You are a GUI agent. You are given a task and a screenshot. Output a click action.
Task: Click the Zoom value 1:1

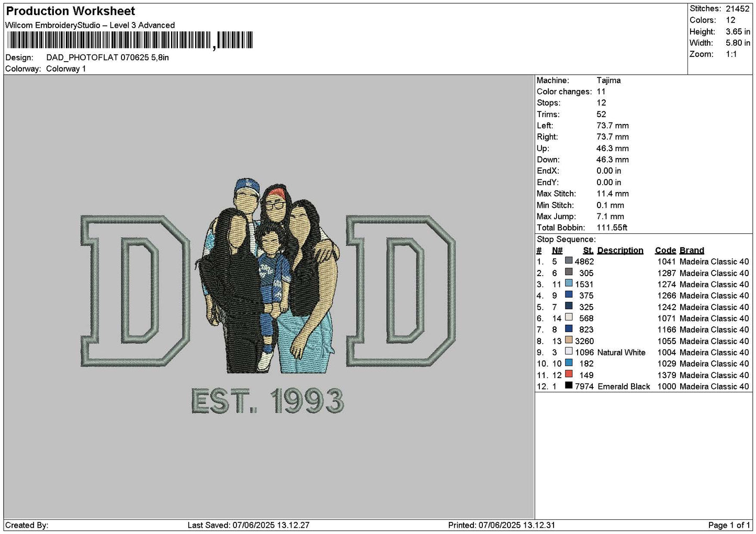(731, 54)
